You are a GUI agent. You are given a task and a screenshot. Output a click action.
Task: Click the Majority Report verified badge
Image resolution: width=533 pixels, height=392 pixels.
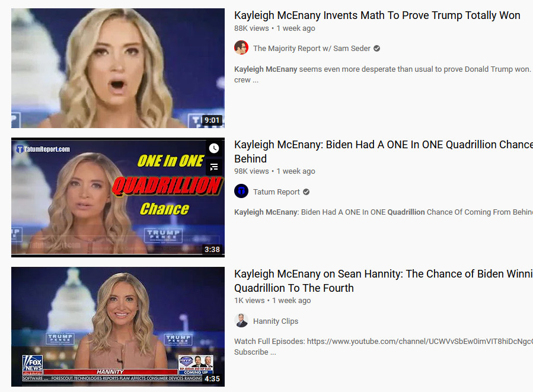pos(376,49)
